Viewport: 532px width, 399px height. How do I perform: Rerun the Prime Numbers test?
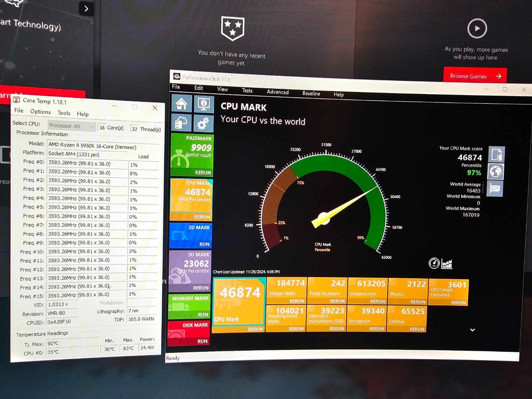337,301
